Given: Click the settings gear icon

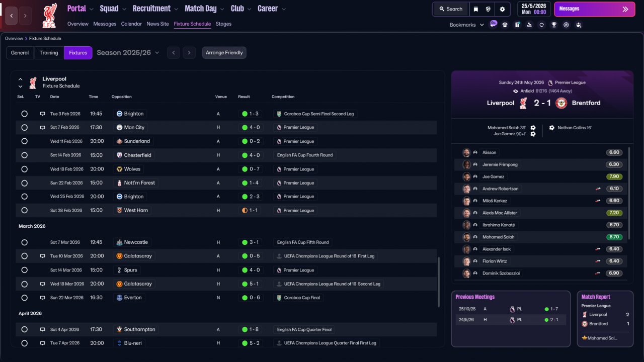Looking at the screenshot, I should [502, 9].
